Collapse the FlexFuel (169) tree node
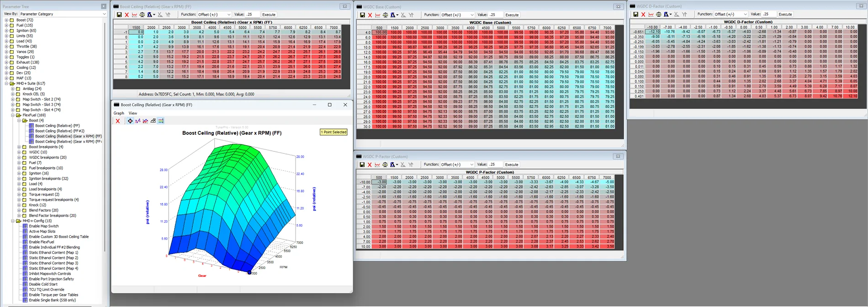Viewport: 868px width, 307px height. click(13, 115)
